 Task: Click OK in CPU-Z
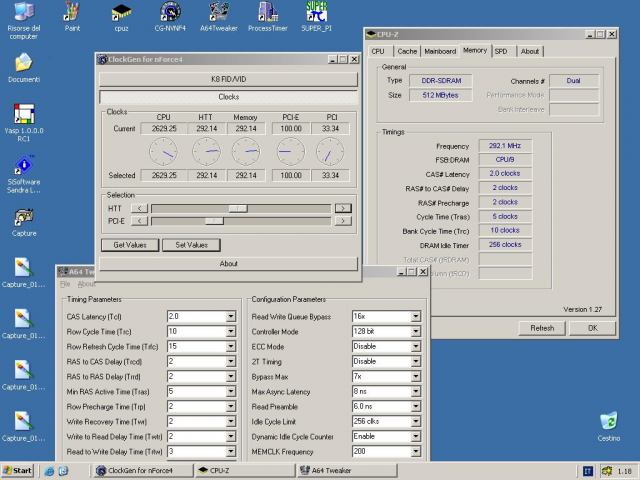593,328
